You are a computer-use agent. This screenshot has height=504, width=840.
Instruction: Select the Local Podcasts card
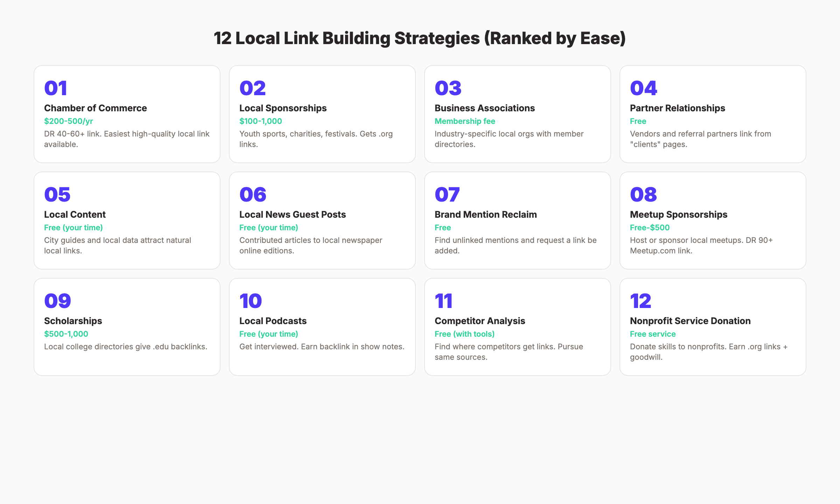(322, 327)
